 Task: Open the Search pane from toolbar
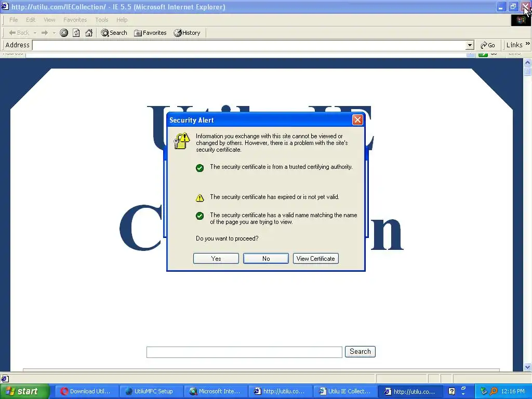[114, 33]
